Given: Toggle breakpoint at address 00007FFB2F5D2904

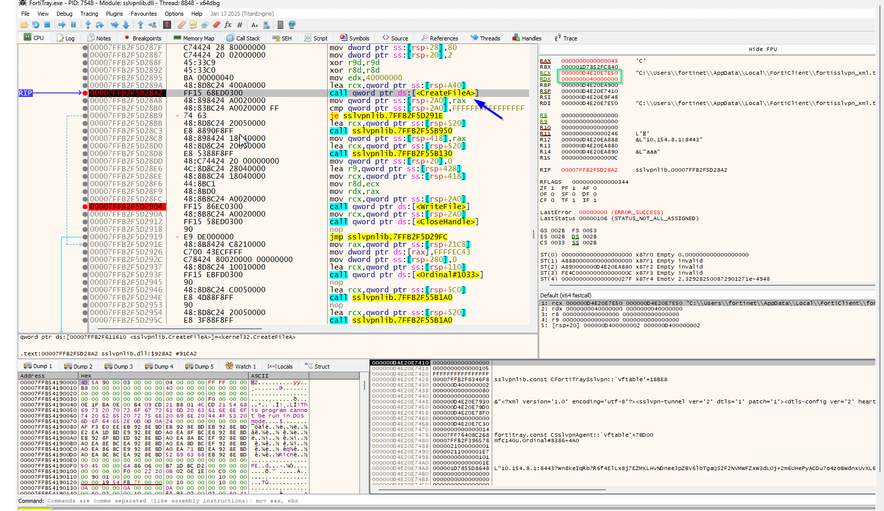Looking at the screenshot, I should coord(83,207).
